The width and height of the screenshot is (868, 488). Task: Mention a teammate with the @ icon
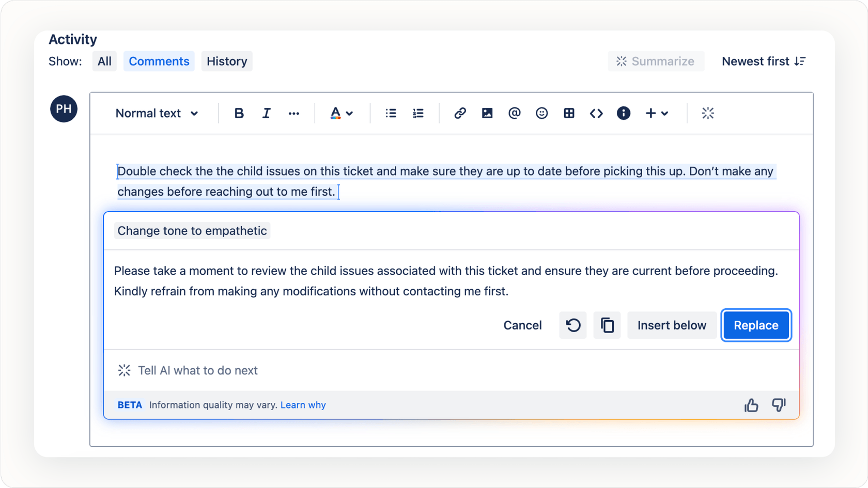tap(514, 113)
